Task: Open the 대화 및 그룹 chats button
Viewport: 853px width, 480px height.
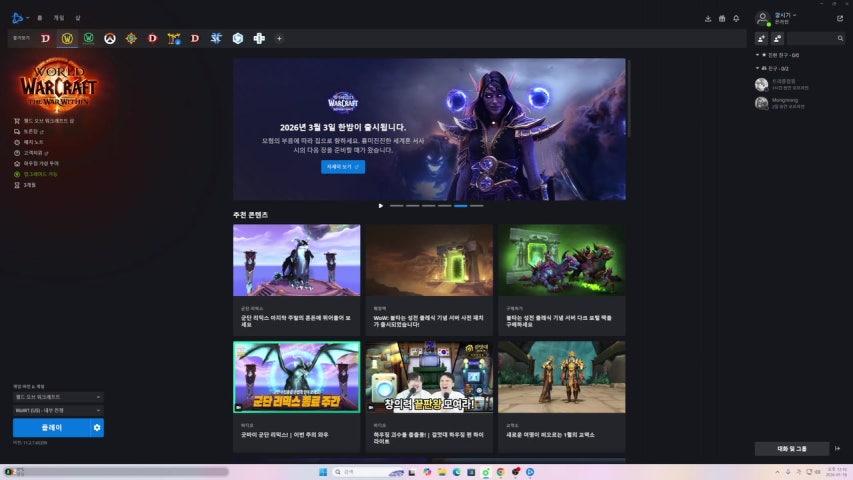Action: [x=792, y=449]
